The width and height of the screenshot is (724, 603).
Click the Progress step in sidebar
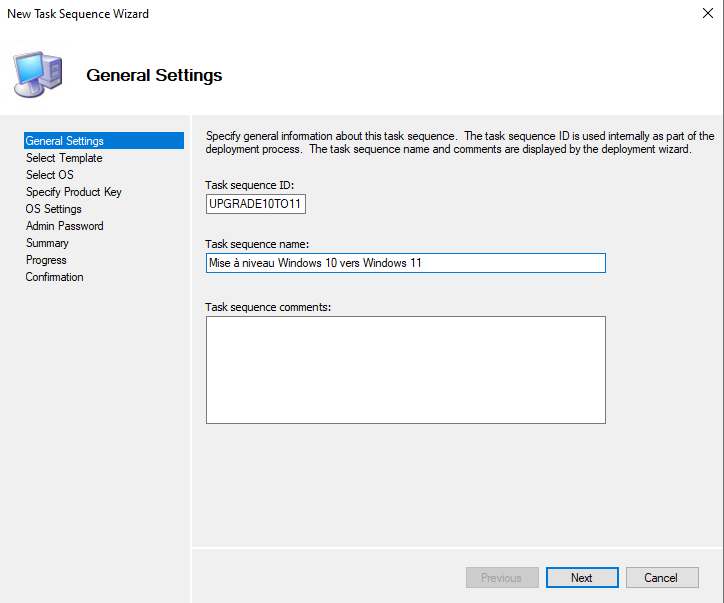[46, 260]
